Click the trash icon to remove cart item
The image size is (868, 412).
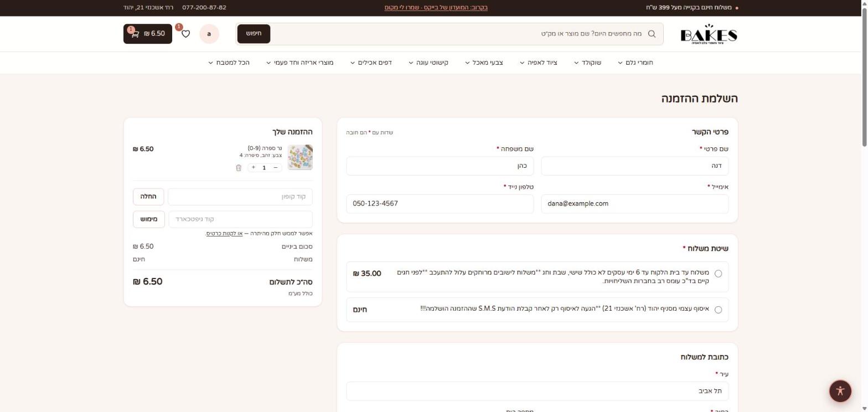coord(239,167)
